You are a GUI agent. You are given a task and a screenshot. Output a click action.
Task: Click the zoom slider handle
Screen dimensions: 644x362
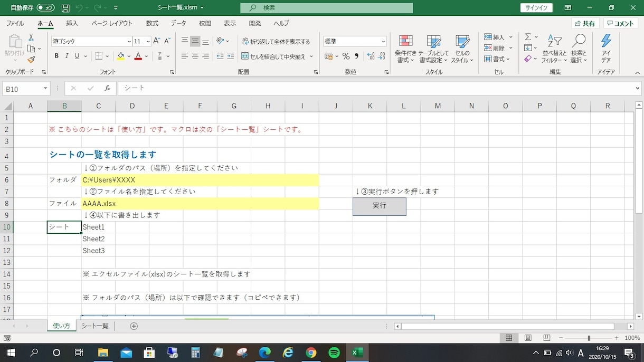tap(589, 338)
